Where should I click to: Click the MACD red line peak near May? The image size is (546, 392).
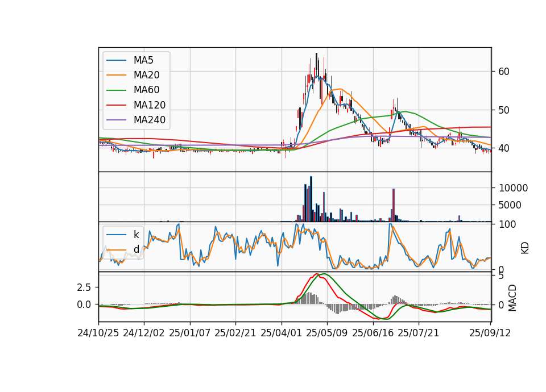317,274
